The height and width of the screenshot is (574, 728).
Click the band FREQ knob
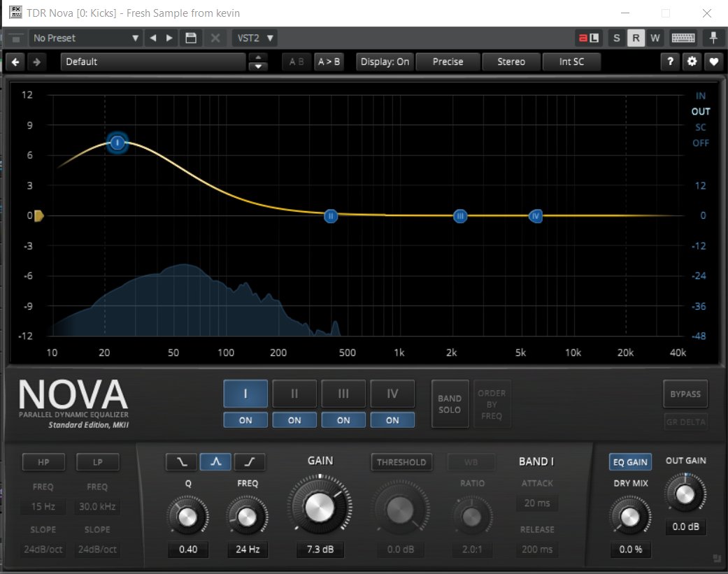click(247, 517)
